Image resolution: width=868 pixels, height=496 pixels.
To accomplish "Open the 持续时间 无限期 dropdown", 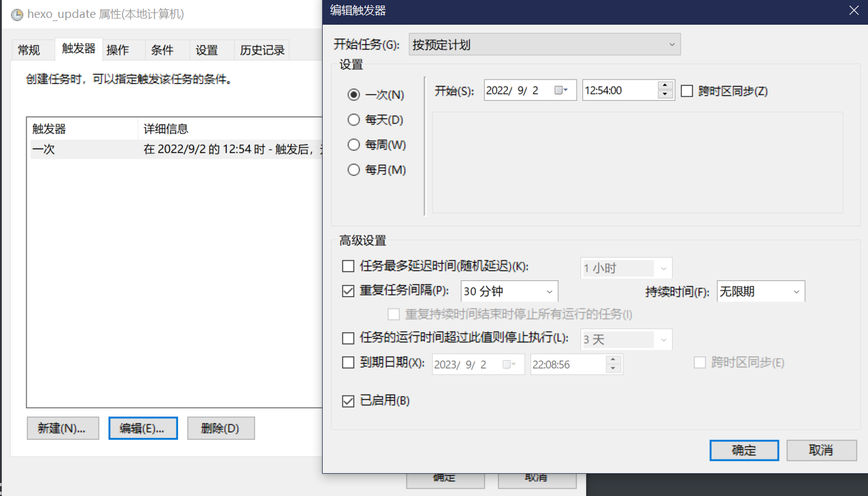I will (x=761, y=292).
